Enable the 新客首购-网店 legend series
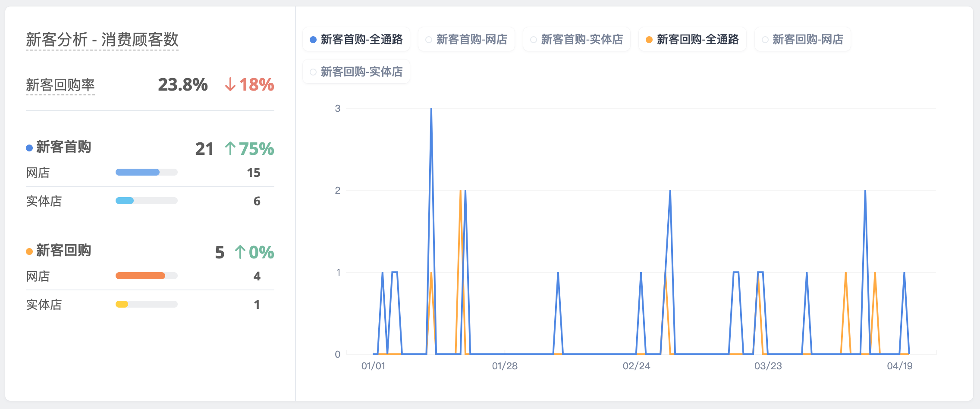Image resolution: width=980 pixels, height=409 pixels. [466, 39]
